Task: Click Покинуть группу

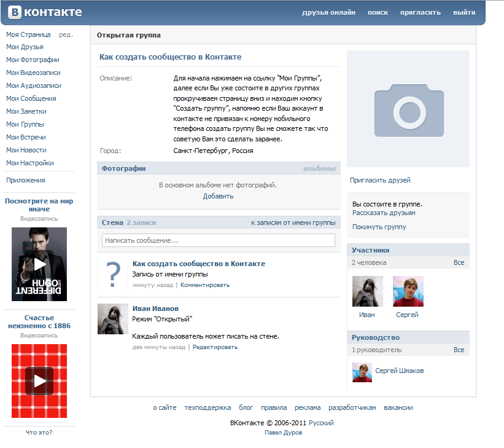Action: [x=379, y=227]
